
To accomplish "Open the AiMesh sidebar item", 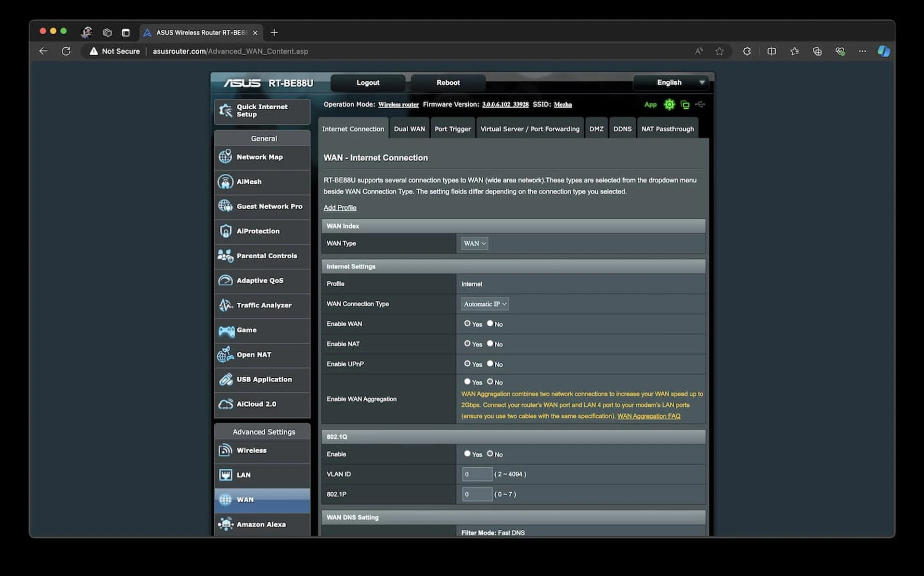I will (262, 181).
